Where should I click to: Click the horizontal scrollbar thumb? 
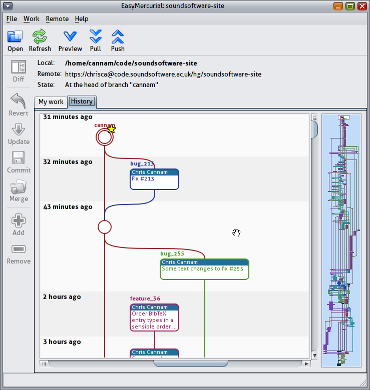click(191, 363)
